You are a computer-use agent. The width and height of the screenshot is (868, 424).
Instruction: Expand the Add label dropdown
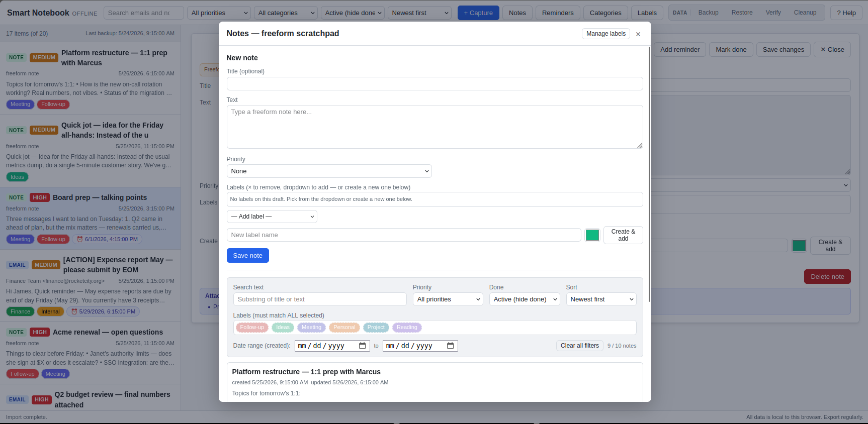coord(272,217)
